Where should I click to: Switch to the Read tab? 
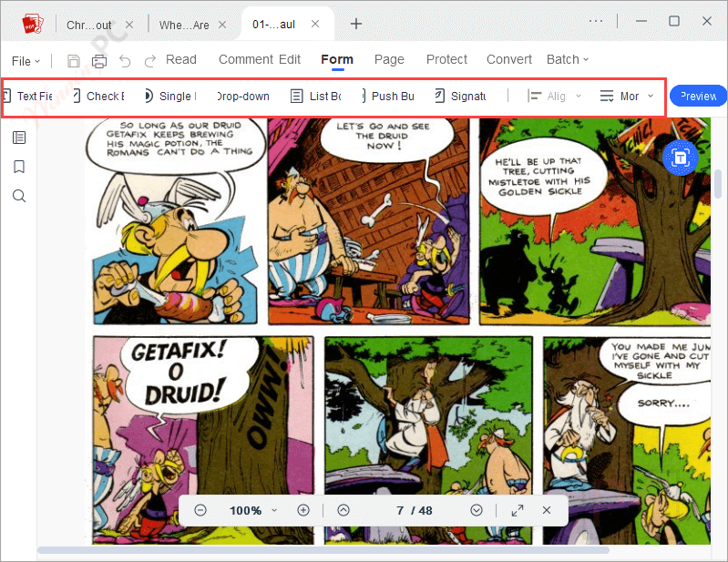click(181, 59)
